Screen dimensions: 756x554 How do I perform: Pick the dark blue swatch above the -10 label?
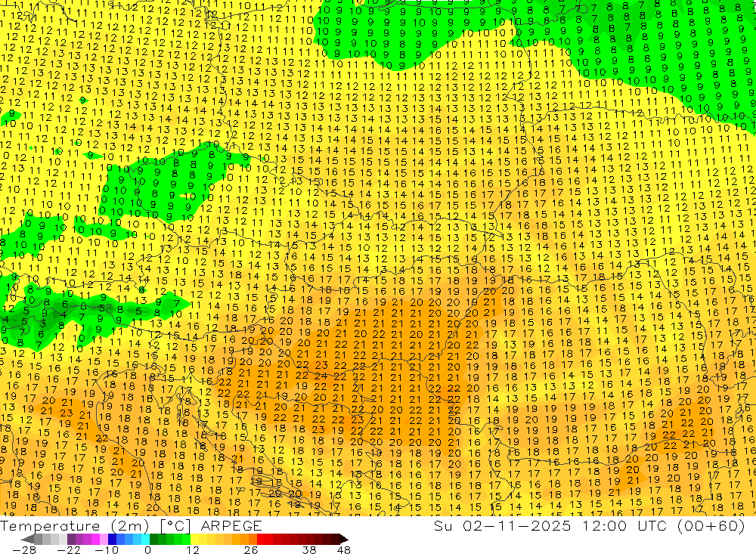[x=112, y=539]
